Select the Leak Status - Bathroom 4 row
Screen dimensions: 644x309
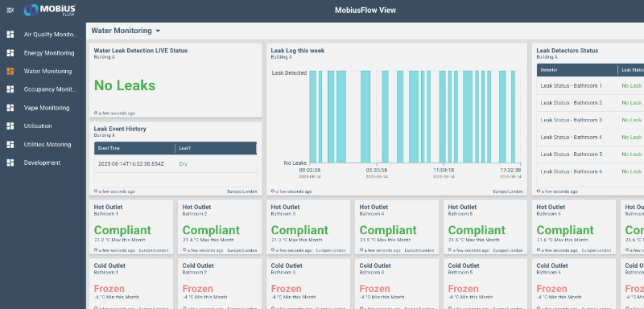pos(590,137)
